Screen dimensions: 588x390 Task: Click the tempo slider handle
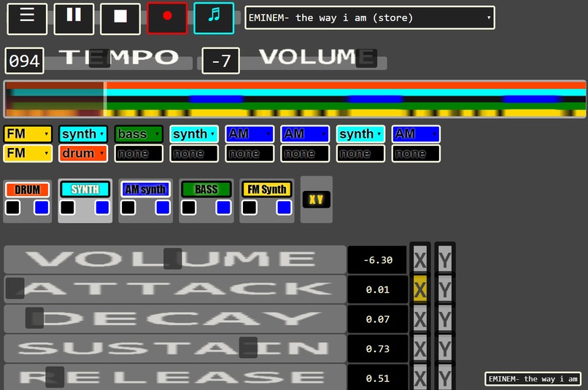click(x=99, y=58)
